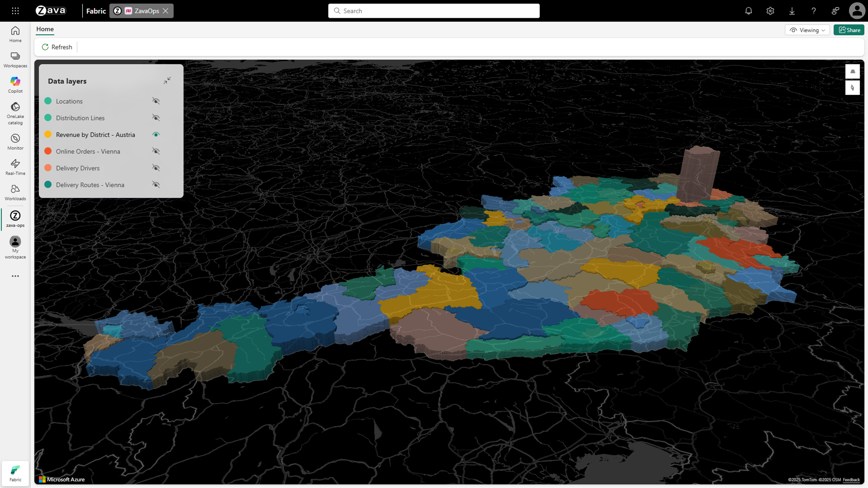868x488 pixels.
Task: Collapse the Data layers panel
Action: coord(167,80)
